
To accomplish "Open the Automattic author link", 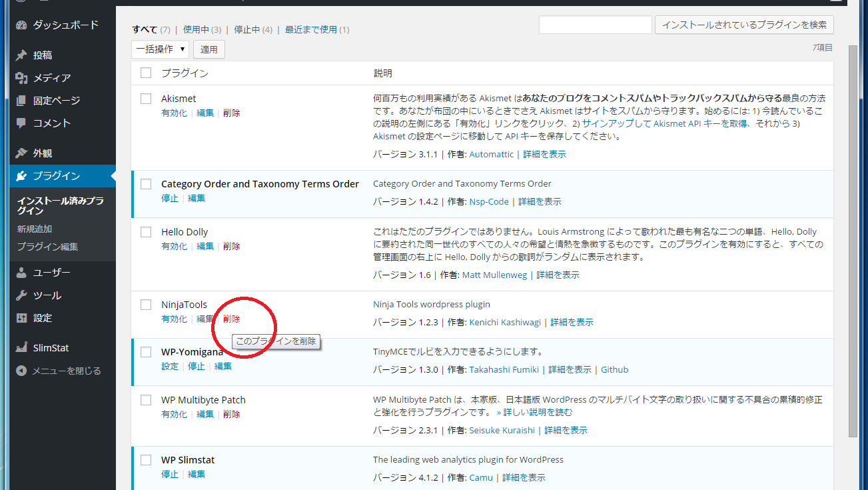I will tap(492, 155).
